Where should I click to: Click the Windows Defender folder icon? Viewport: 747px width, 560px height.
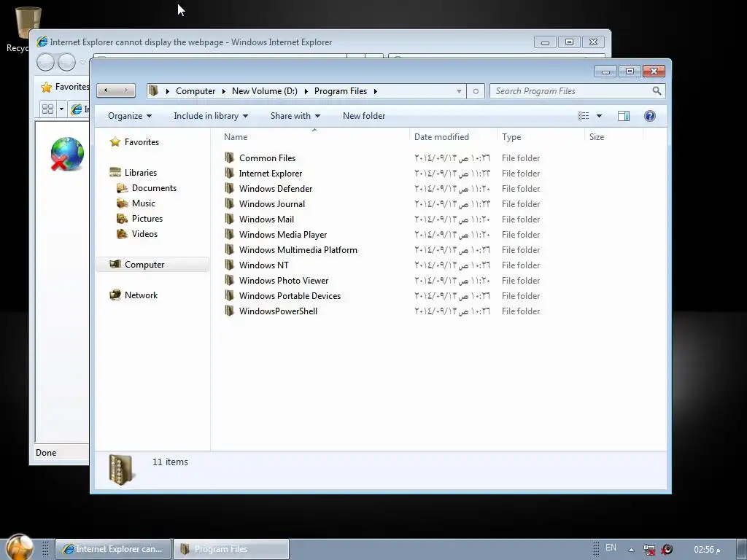coord(229,188)
